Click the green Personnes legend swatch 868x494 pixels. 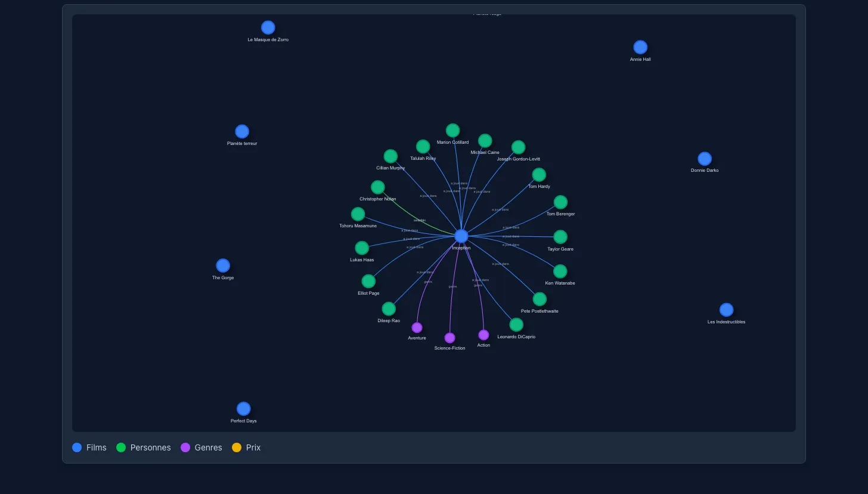point(121,447)
